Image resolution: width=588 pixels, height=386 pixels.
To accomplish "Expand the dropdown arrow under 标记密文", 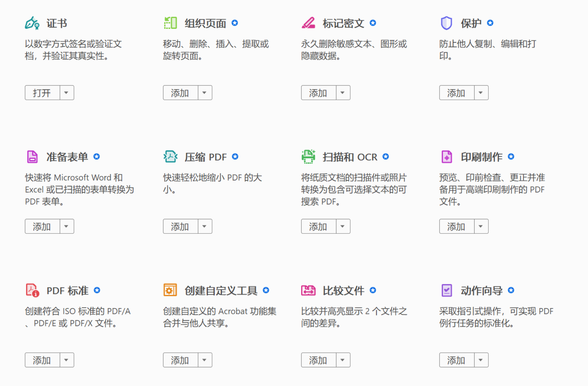I will (343, 93).
